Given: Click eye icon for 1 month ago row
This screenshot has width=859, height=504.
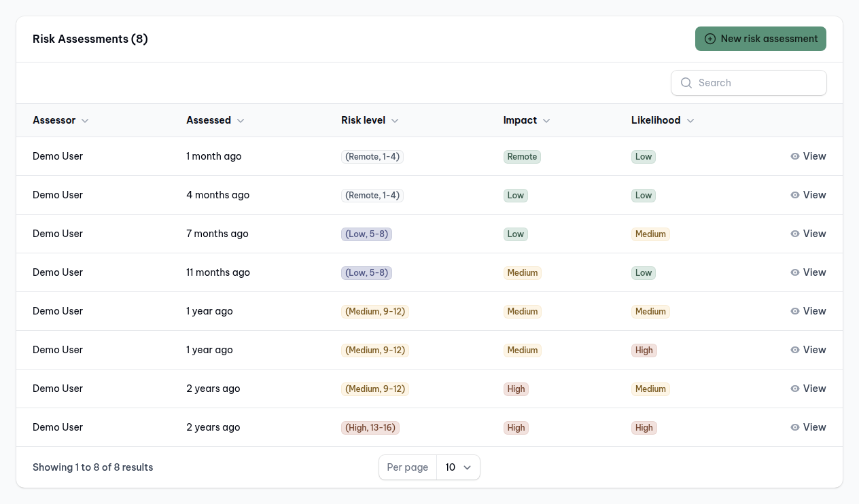Looking at the screenshot, I should pyautogui.click(x=794, y=156).
